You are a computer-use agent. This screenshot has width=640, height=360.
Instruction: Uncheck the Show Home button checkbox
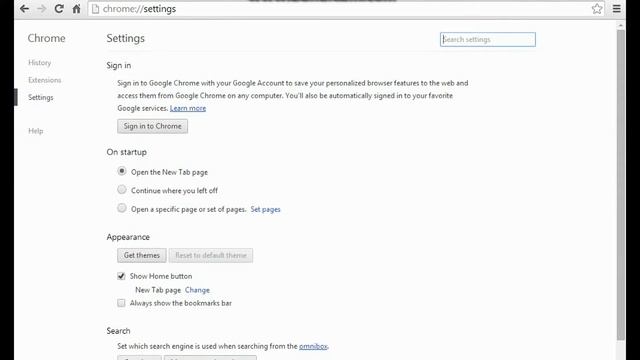pyautogui.click(x=121, y=276)
